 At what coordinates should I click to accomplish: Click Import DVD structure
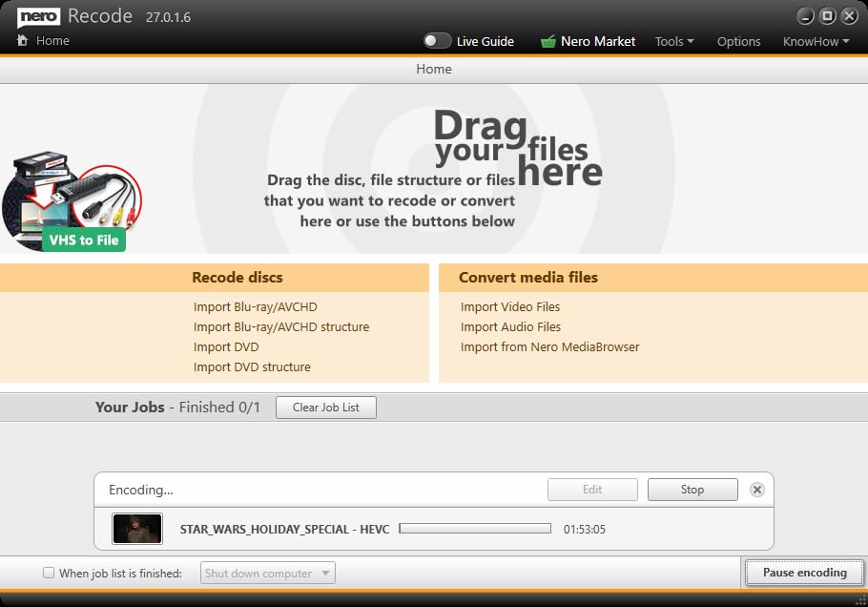click(x=252, y=366)
